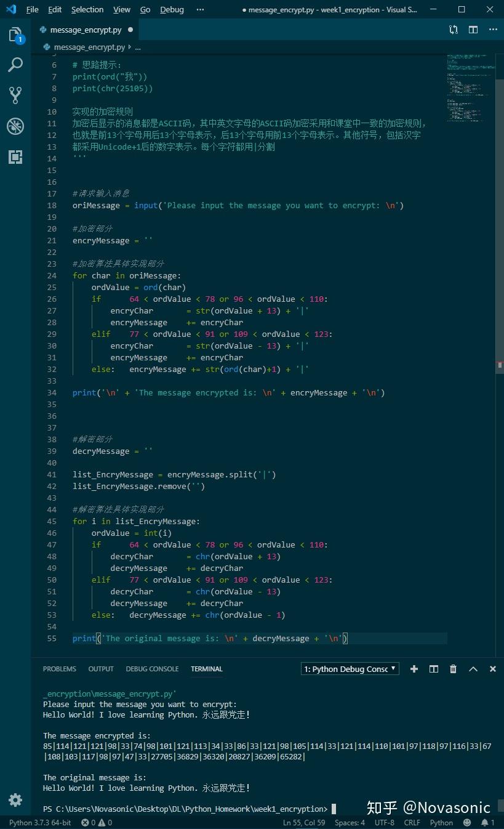Switch to the PROBLEMS panel tab
Screen dimensions: 504x829
coord(60,669)
